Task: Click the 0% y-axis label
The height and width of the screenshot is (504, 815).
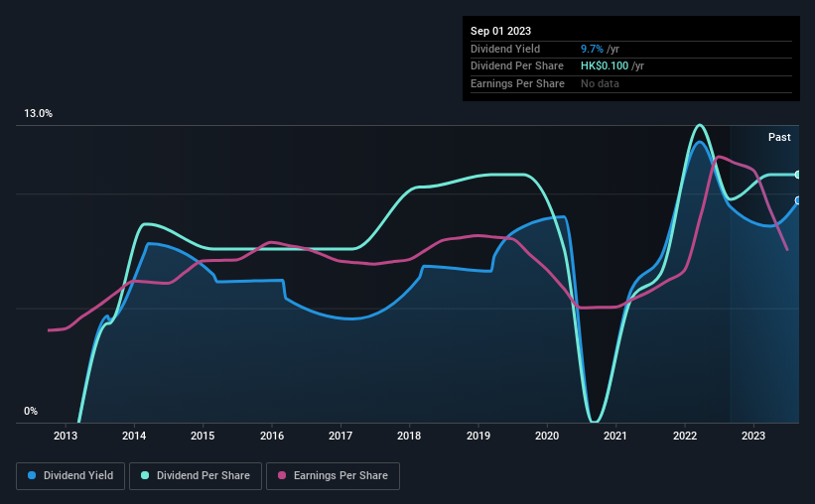Action: tap(31, 411)
